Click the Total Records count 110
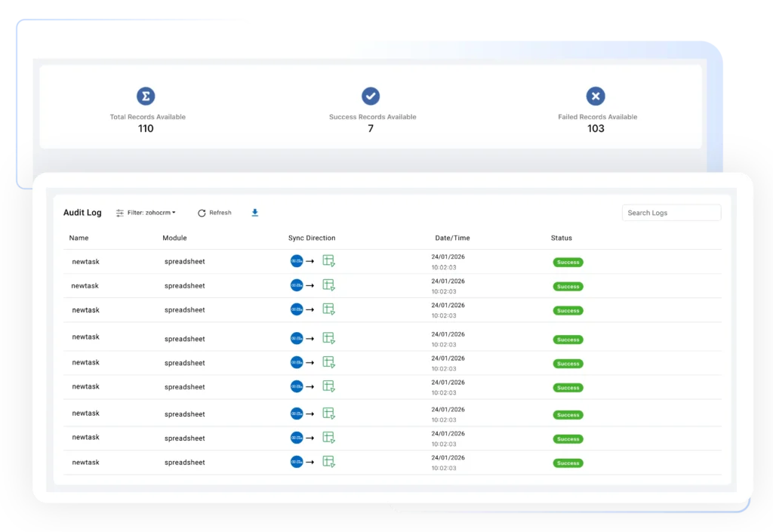 146,128
